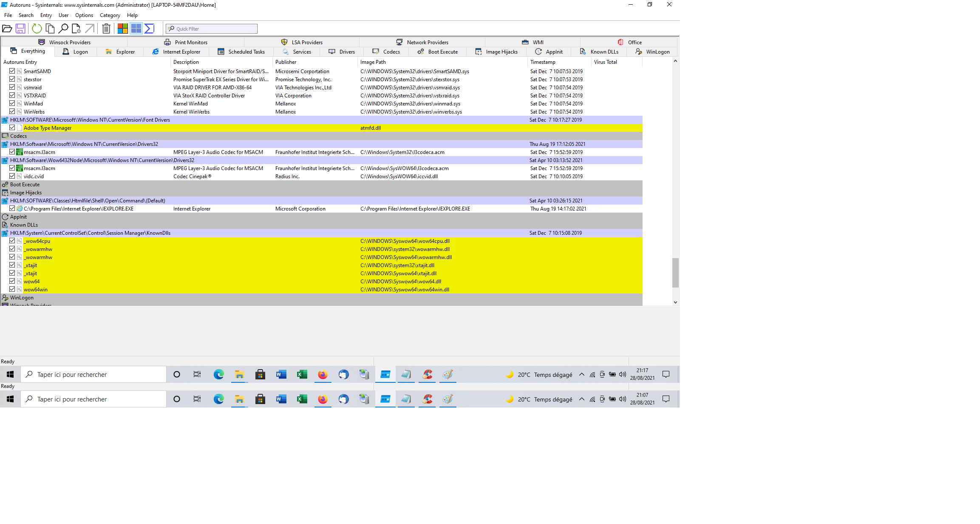
Task: Uncheck the SmartSAMD driver entry
Action: tap(12, 71)
